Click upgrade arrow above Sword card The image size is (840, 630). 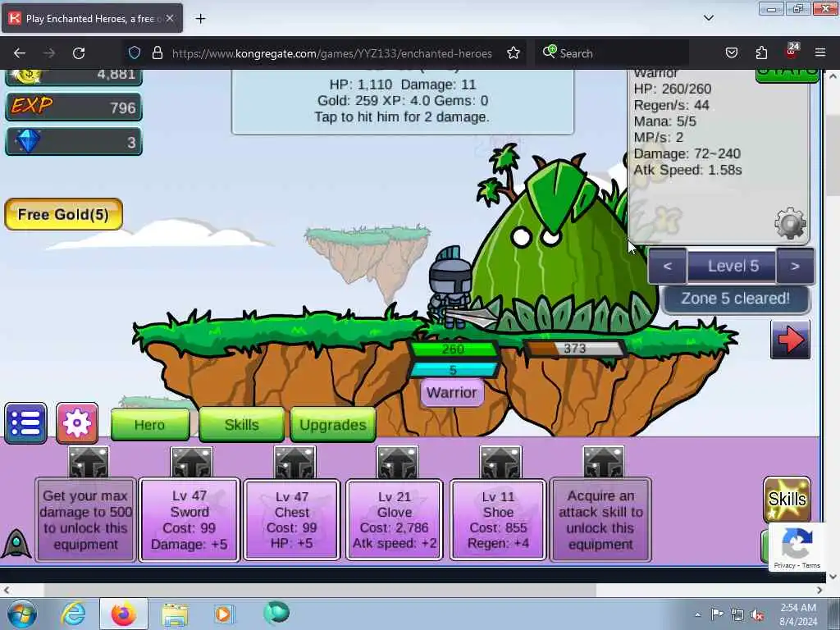tap(191, 462)
